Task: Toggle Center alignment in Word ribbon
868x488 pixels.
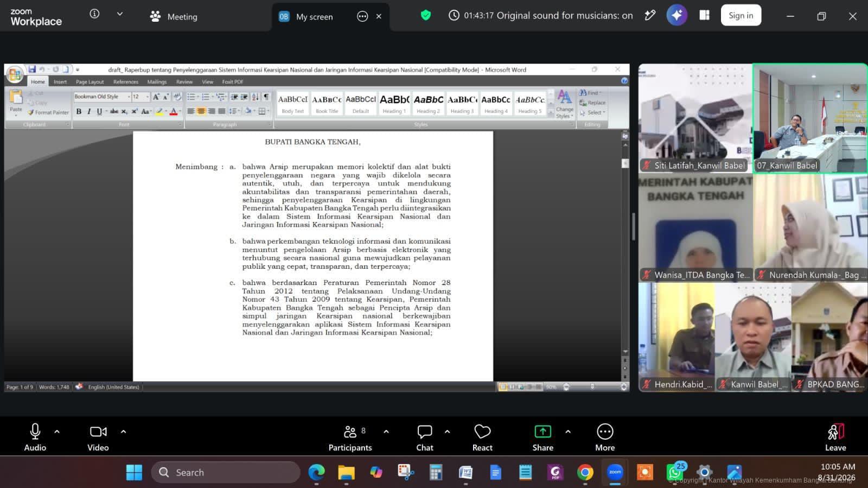Action: (x=201, y=111)
